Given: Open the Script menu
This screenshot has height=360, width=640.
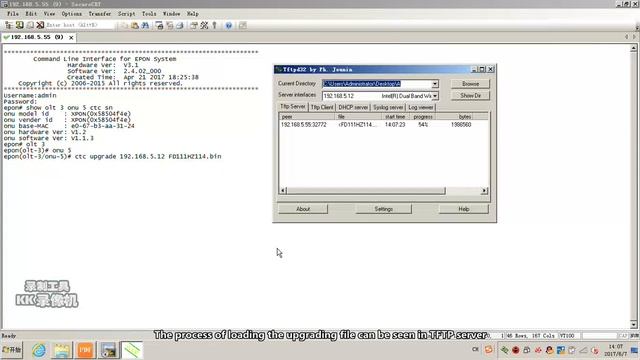Looking at the screenshot, I should (127, 13).
